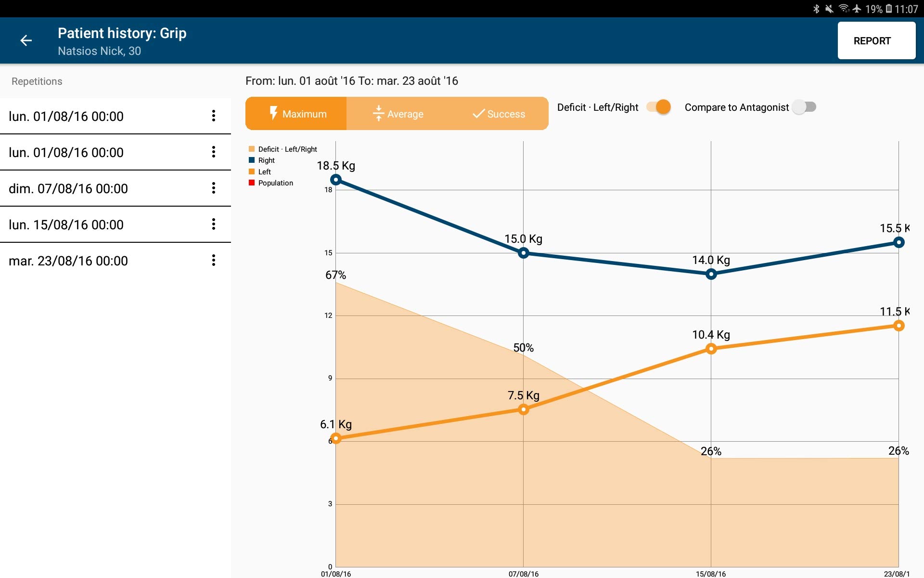Select the 10.4 Kg Left data point
The height and width of the screenshot is (578, 924).
pos(711,349)
